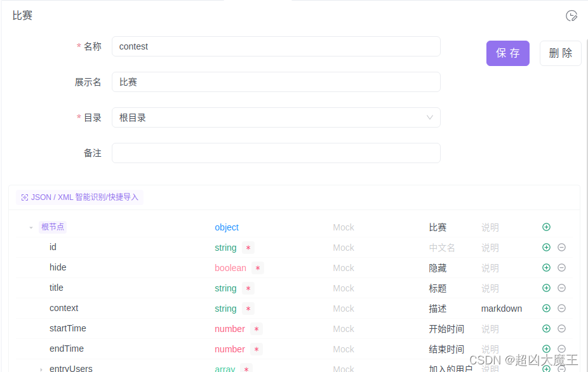Change the type of the hide field
Screen dimensions: 588x372
tap(231, 267)
